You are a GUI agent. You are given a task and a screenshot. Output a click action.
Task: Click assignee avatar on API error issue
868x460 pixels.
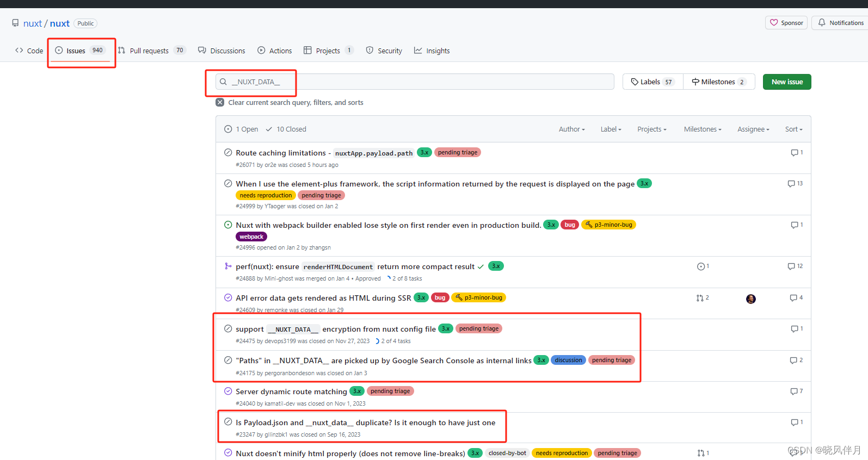751,299
